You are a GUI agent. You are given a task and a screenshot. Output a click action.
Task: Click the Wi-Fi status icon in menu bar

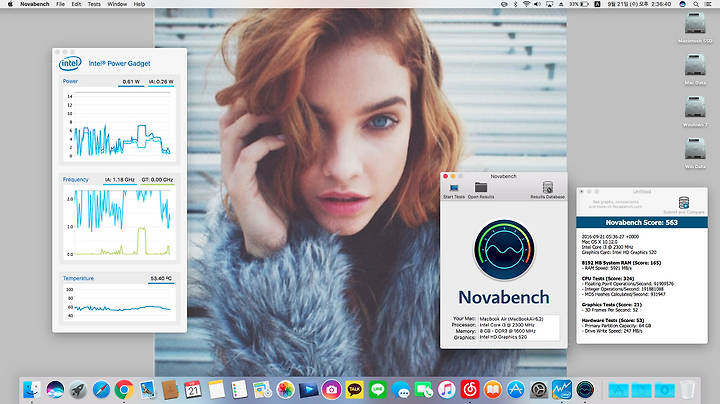tap(526, 4)
